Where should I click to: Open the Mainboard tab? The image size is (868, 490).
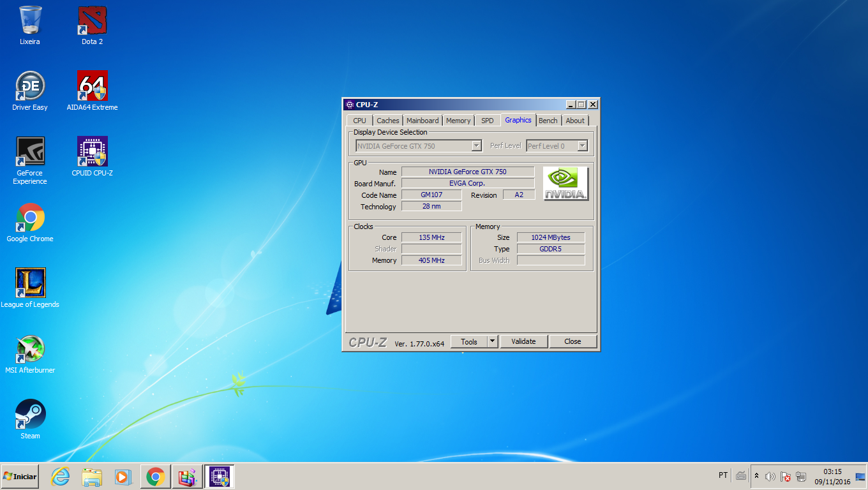point(423,121)
